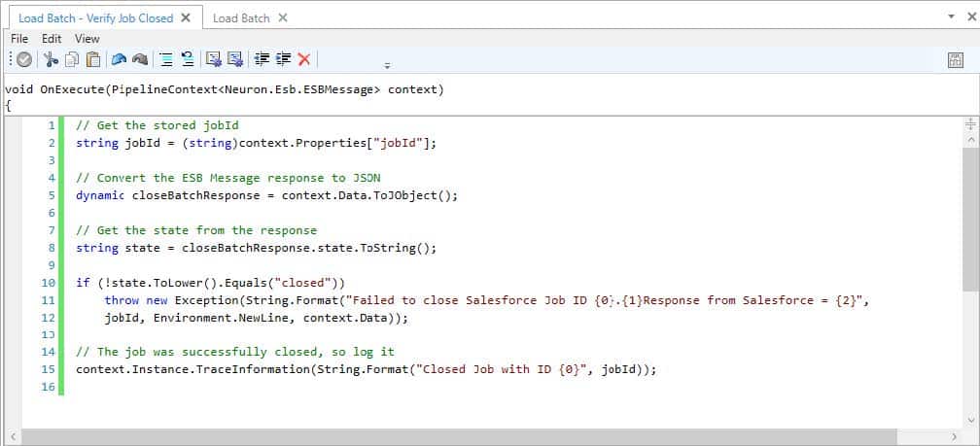980x446 pixels.
Task: Click the blue Undo arrow icon
Action: 119,59
